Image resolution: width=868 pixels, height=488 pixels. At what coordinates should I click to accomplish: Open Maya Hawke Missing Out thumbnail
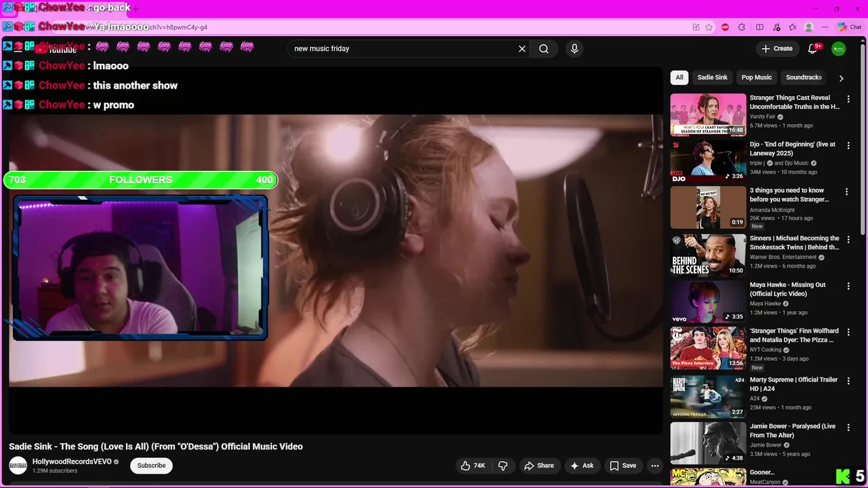coord(708,302)
